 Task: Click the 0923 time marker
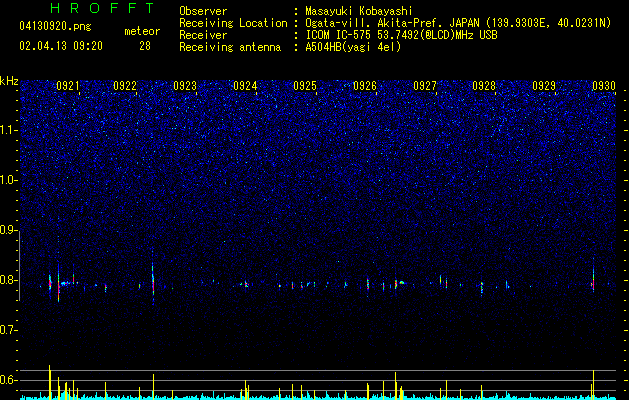pos(185,85)
